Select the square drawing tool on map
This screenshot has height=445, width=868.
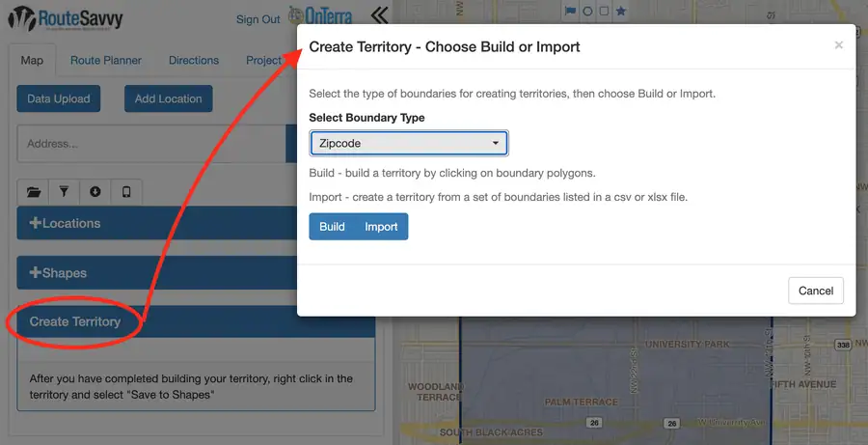tap(604, 11)
